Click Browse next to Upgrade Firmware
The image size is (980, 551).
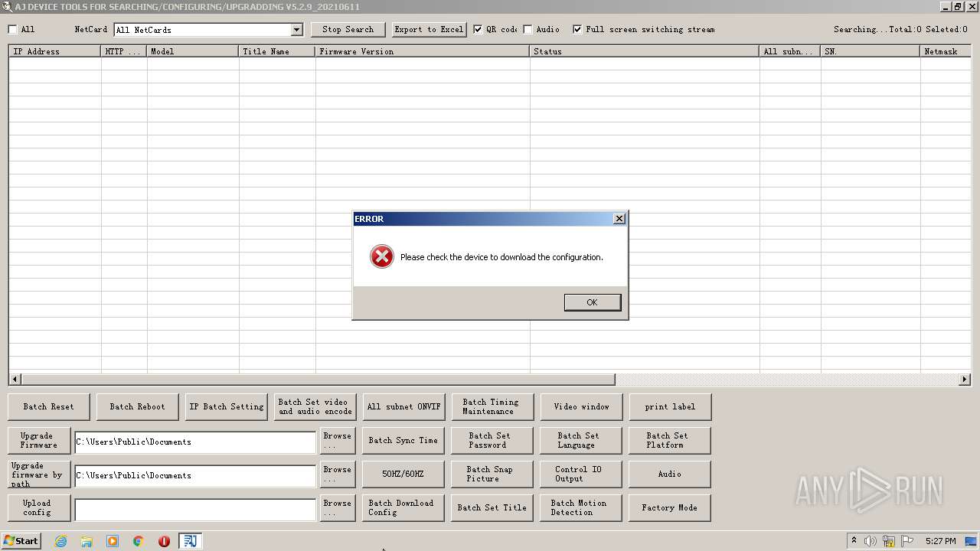pos(338,440)
